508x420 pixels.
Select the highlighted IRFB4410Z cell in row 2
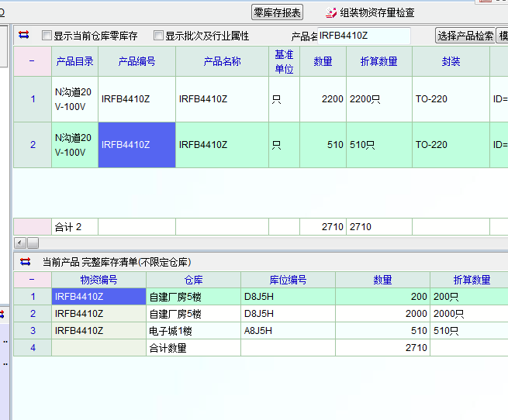[x=137, y=144]
